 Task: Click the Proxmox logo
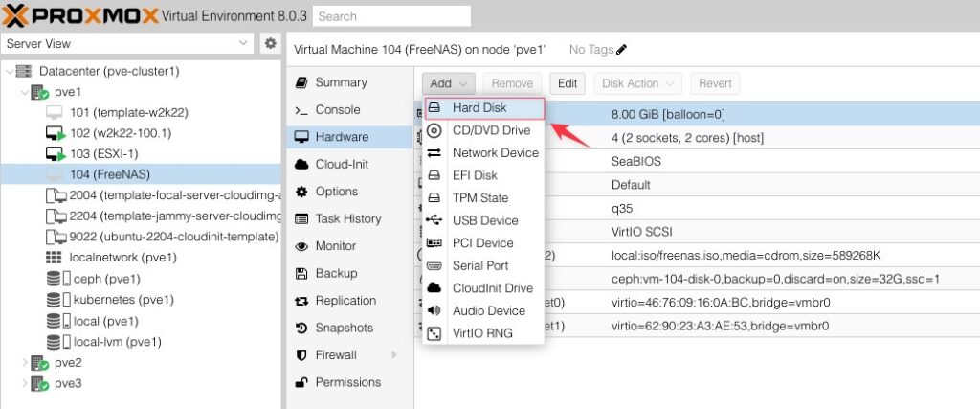pos(80,15)
